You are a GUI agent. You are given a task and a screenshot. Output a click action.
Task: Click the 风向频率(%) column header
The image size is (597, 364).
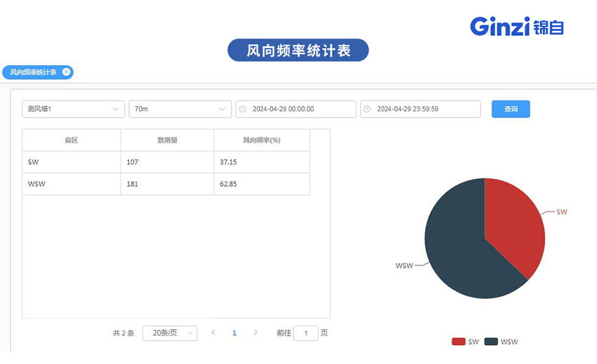pyautogui.click(x=262, y=141)
